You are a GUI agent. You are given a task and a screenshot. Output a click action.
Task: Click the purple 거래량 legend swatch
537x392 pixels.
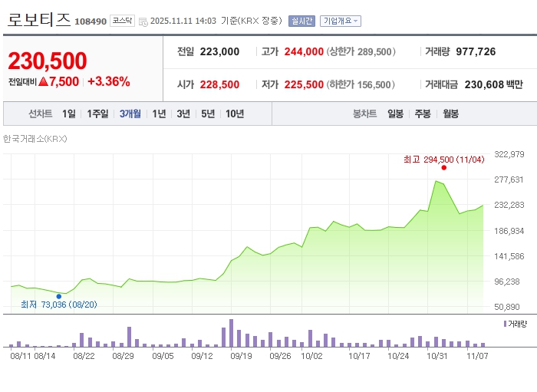tap(504, 324)
